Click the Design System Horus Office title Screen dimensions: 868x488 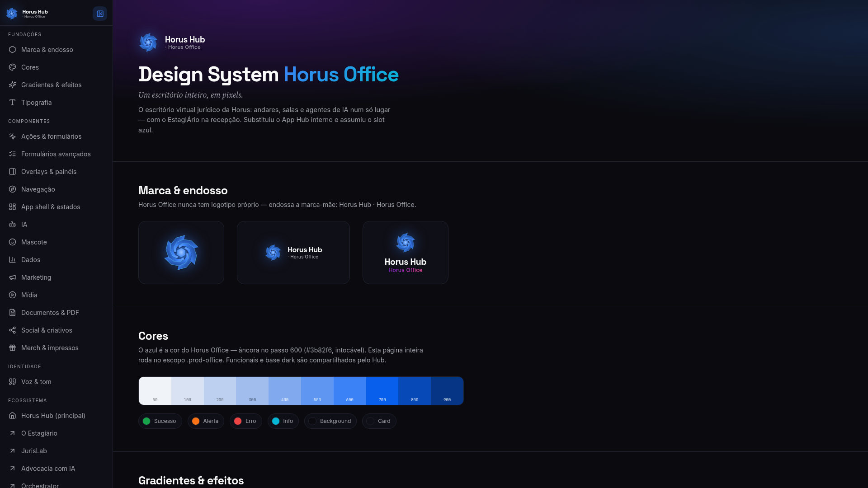coord(269,75)
